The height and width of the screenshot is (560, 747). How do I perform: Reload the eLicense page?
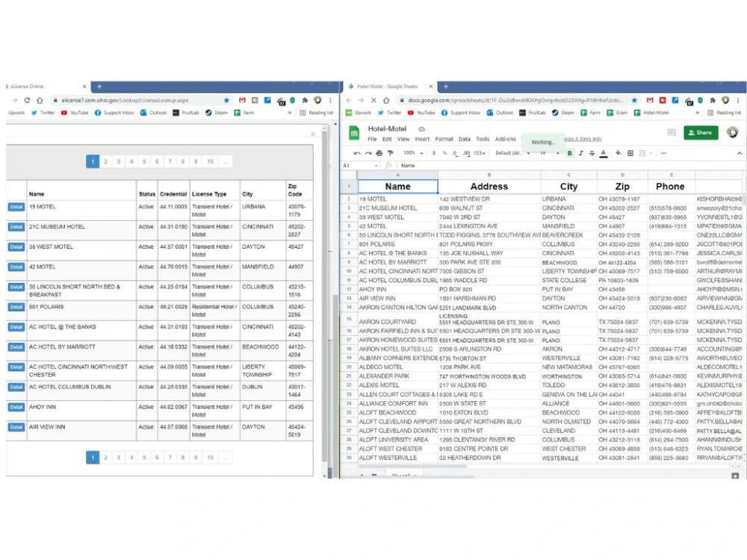(27, 101)
